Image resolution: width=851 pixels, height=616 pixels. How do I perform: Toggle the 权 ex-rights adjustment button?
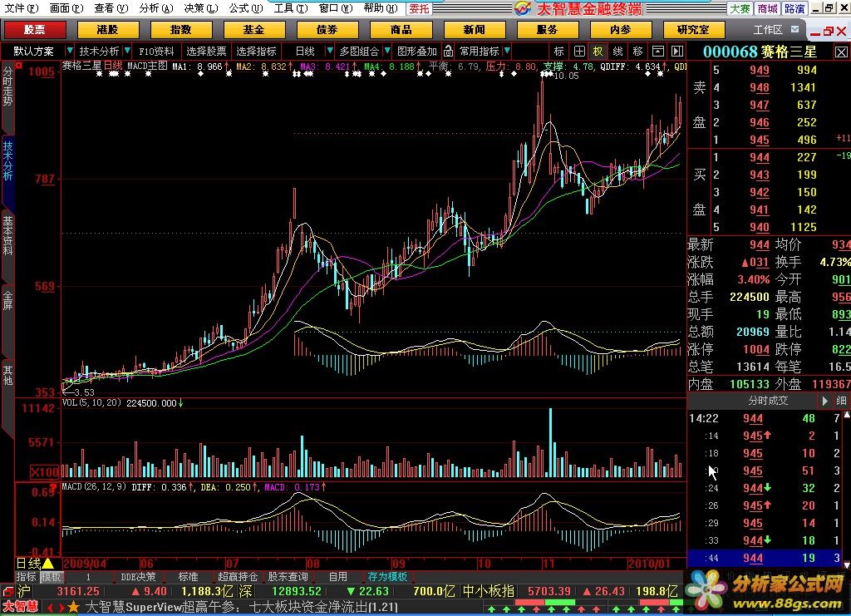[x=598, y=51]
